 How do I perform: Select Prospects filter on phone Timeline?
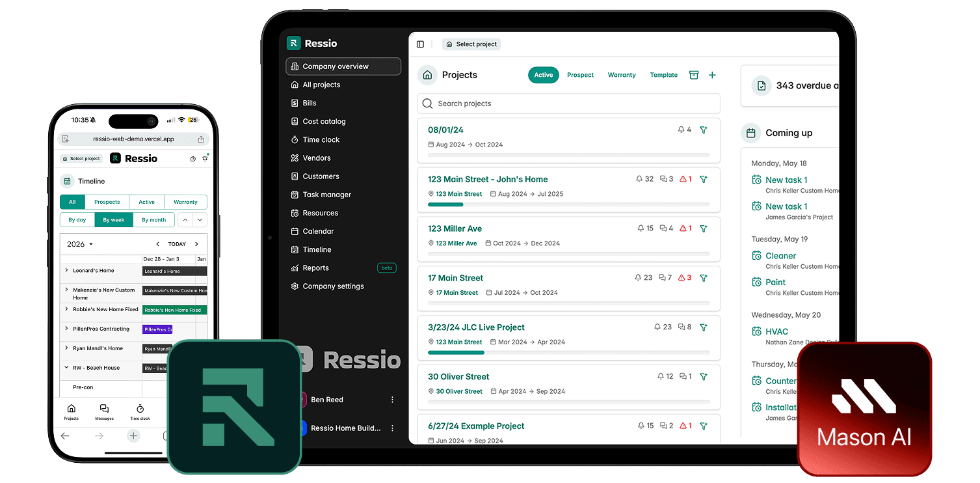107,202
